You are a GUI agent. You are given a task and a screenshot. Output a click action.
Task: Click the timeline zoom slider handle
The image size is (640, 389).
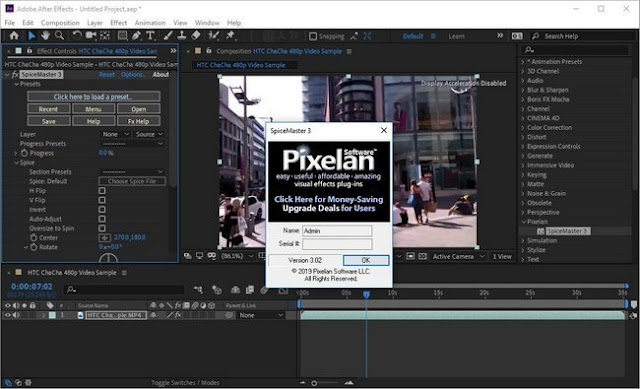(x=314, y=383)
